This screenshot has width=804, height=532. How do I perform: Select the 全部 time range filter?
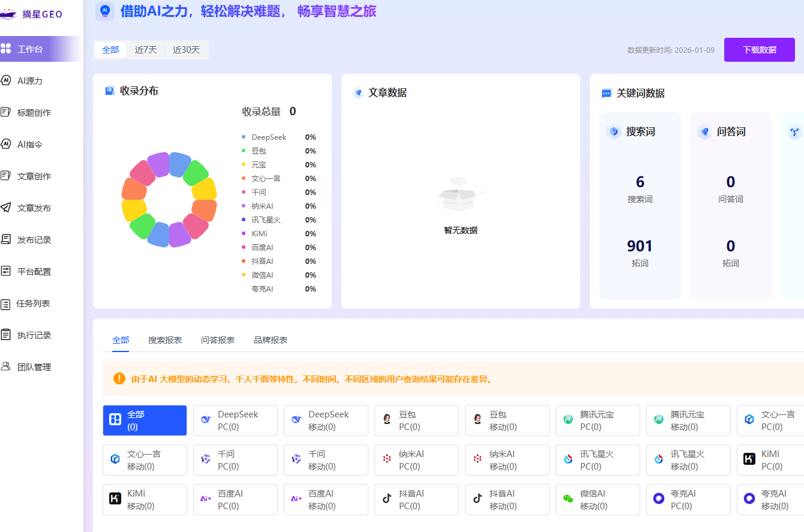pyautogui.click(x=110, y=50)
